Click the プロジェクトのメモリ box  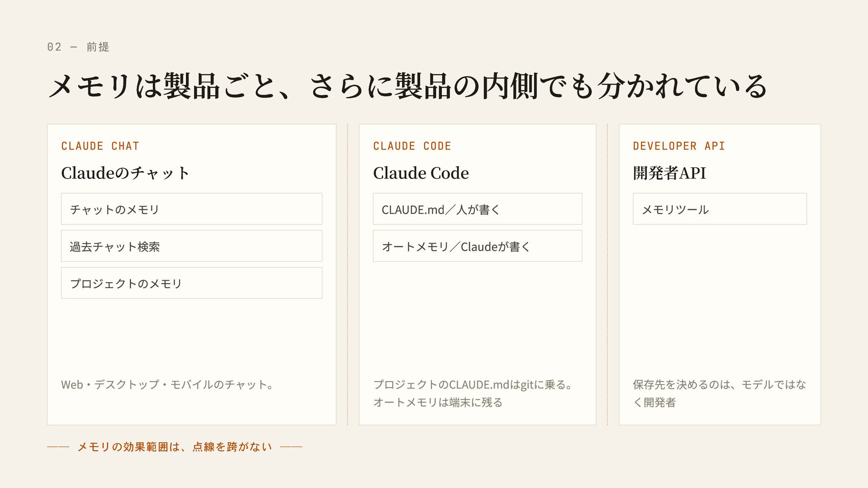(x=192, y=283)
